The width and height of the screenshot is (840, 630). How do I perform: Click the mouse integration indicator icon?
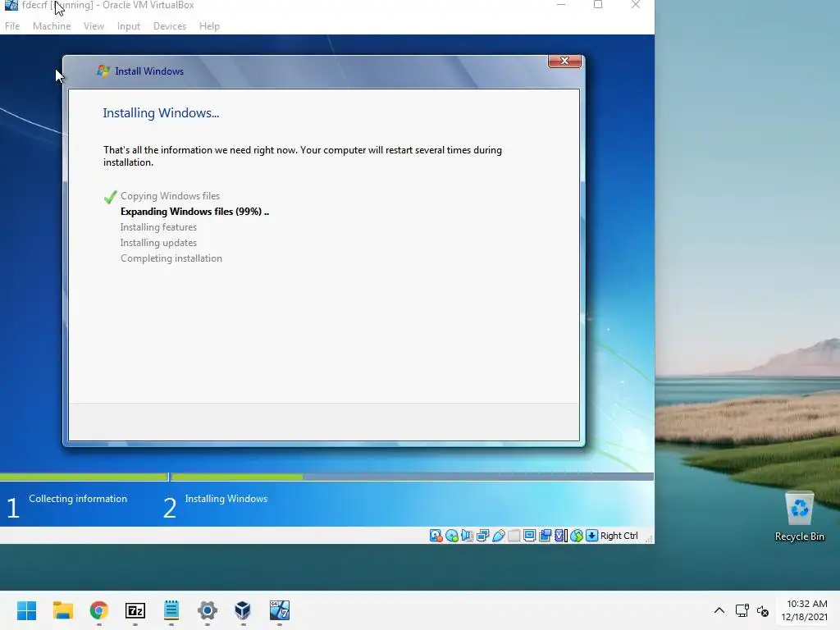coord(577,536)
